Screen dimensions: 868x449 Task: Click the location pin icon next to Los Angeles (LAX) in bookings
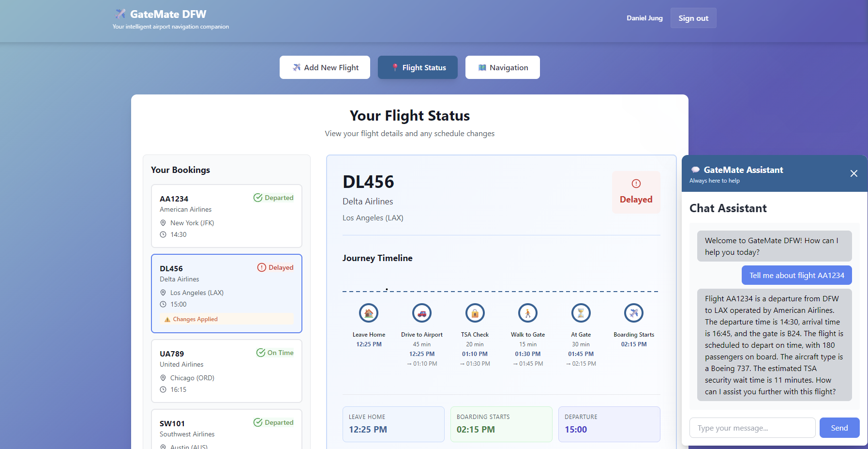coord(163,293)
